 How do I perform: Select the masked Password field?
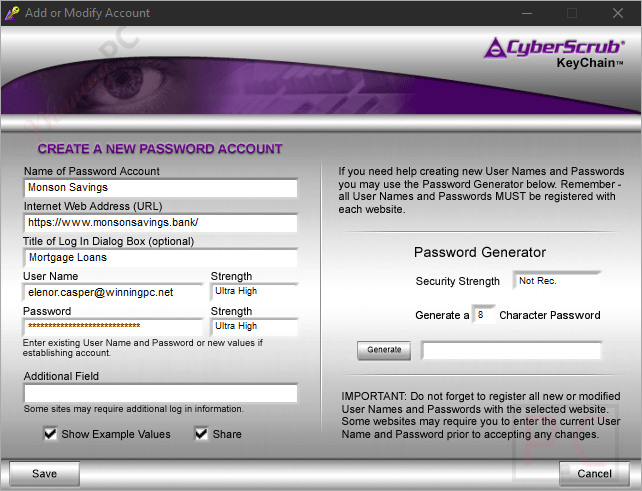(113, 327)
